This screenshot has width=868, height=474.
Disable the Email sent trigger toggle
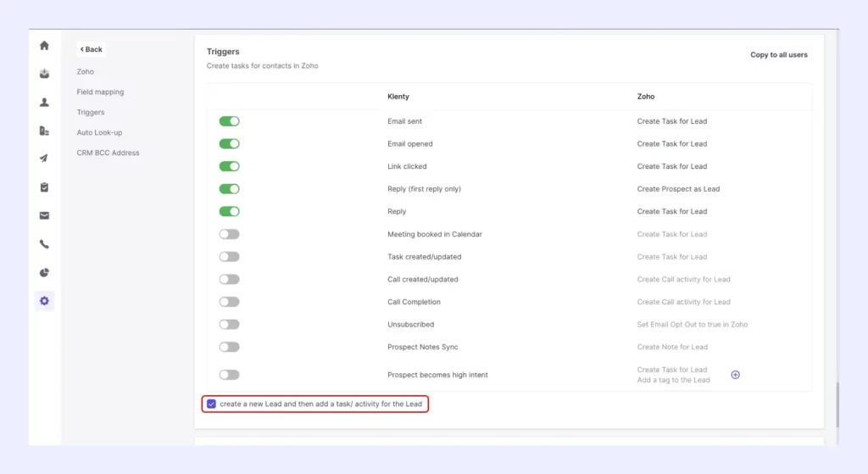(x=229, y=121)
